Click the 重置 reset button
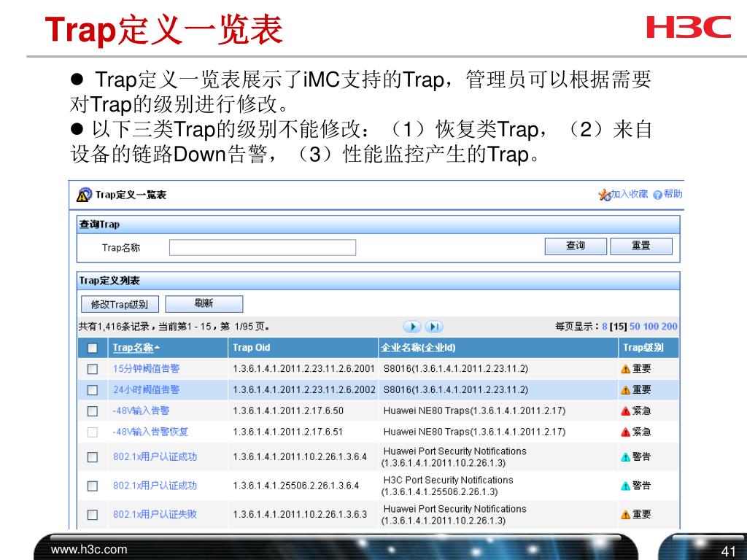 click(641, 246)
